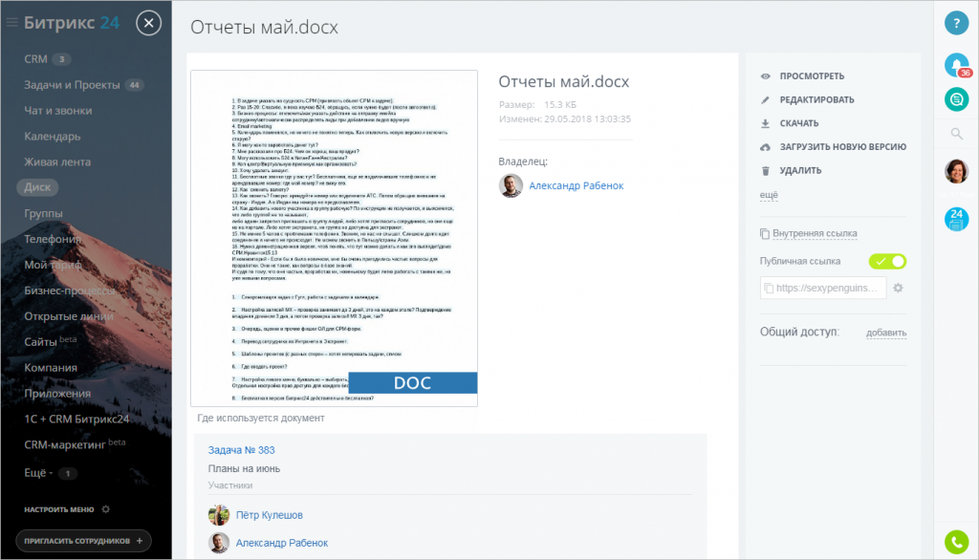Click Пётр Кулешов participant avatar
The height and width of the screenshot is (560, 979).
coord(219,515)
